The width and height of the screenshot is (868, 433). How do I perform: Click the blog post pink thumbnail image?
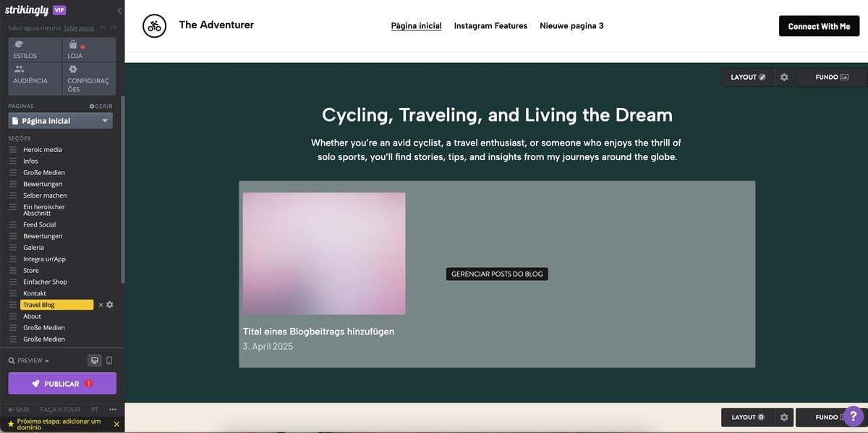(x=324, y=253)
